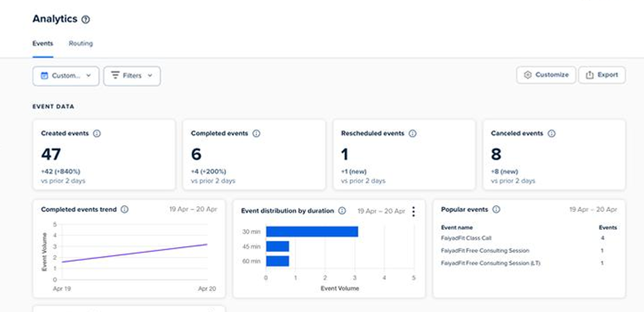Click the purple trend line in chart

[134, 253]
